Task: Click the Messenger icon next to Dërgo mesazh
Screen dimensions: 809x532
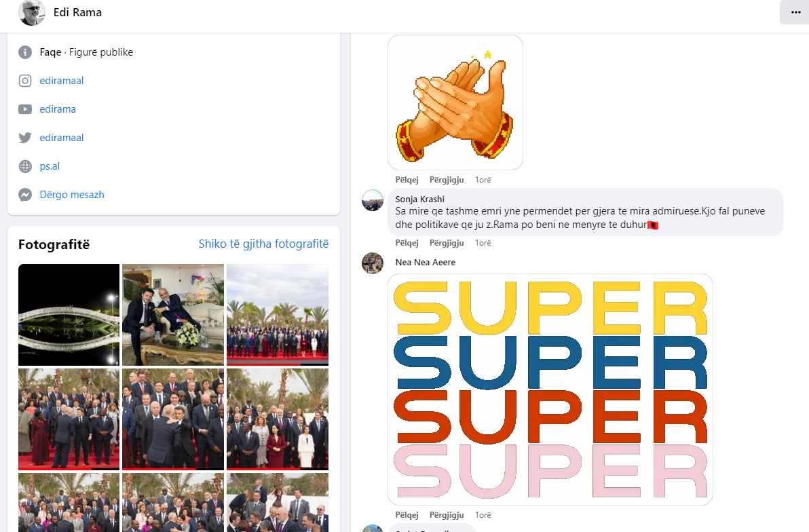Action: [24, 195]
